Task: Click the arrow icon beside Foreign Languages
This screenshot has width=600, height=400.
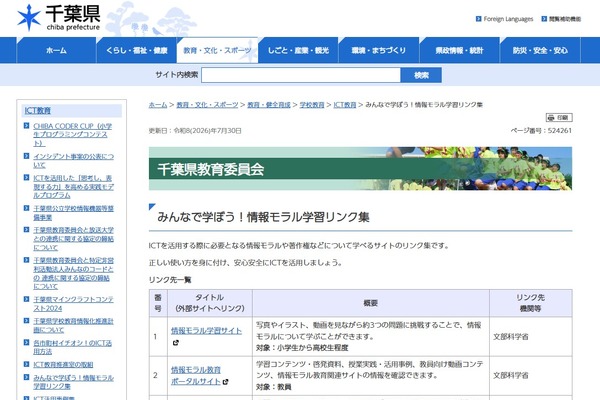Action: click(478, 19)
